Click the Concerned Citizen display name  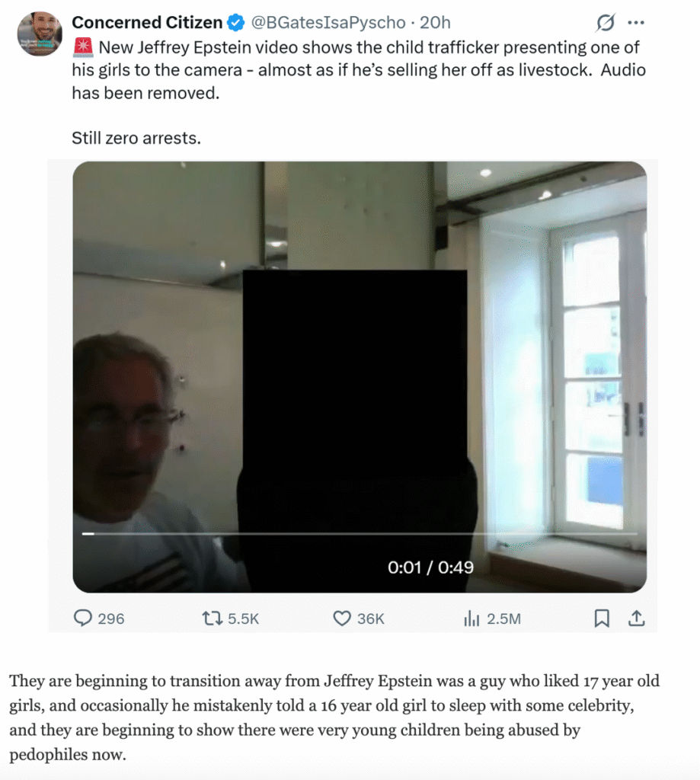click(x=147, y=22)
